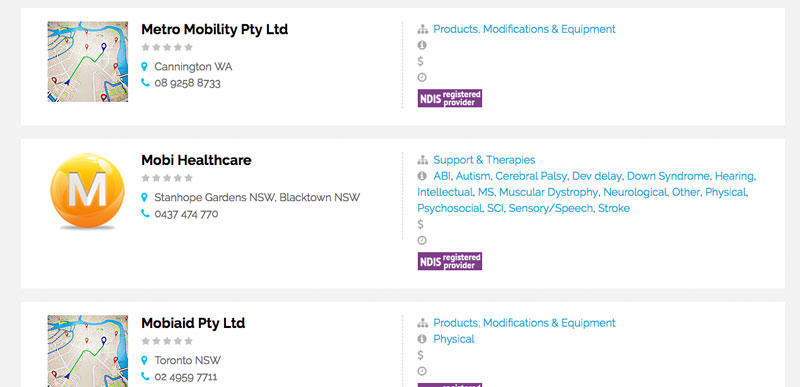
Task: Click the phone icon beside 08 9258 8733
Action: [145, 83]
